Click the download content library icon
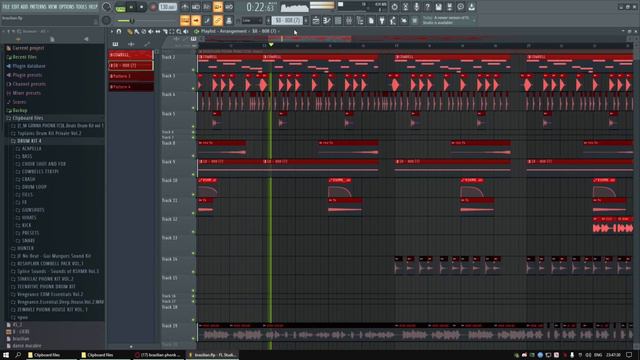640x360 pixels. [x=471, y=7]
